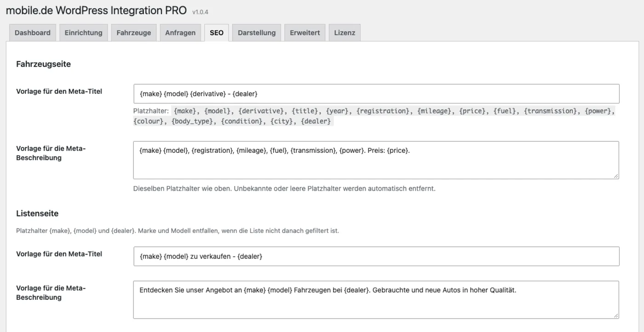Click the active SEO tab

click(217, 33)
